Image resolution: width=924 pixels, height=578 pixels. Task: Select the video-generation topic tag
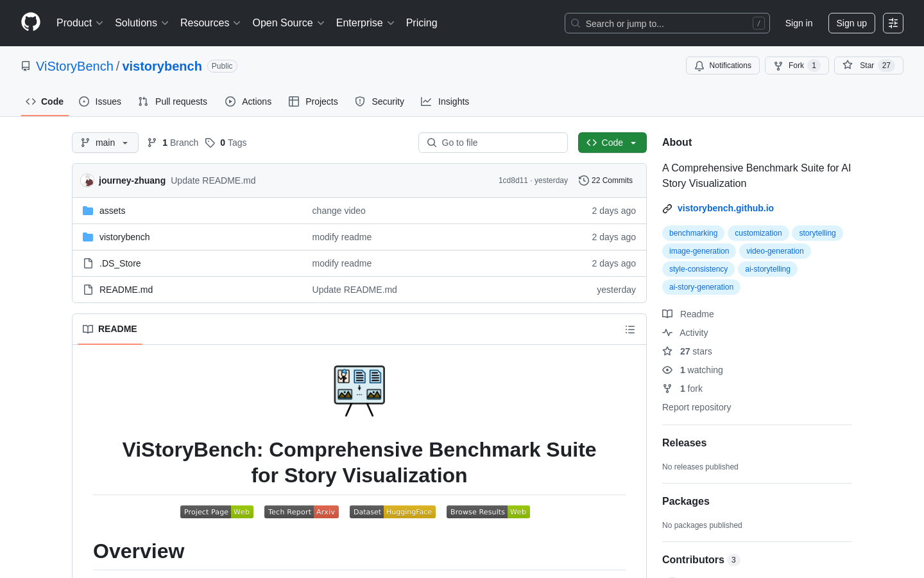coord(774,251)
